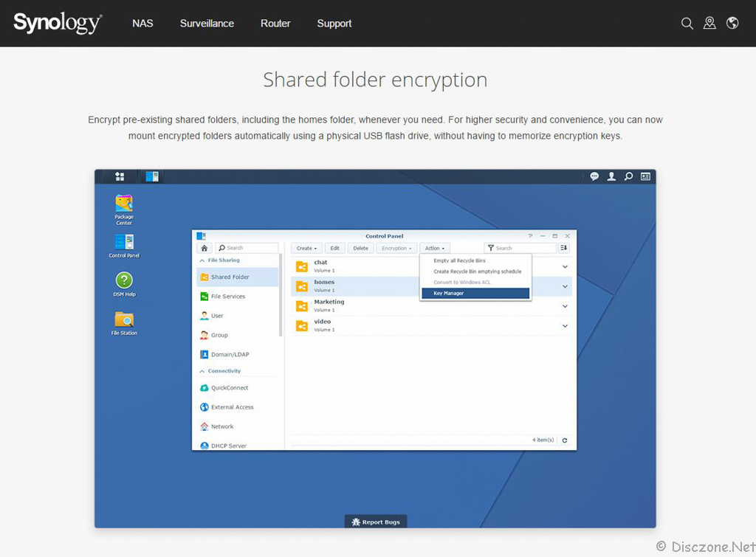Click the Marketing shared folder icon
Image resolution: width=756 pixels, height=557 pixels.
(x=302, y=306)
